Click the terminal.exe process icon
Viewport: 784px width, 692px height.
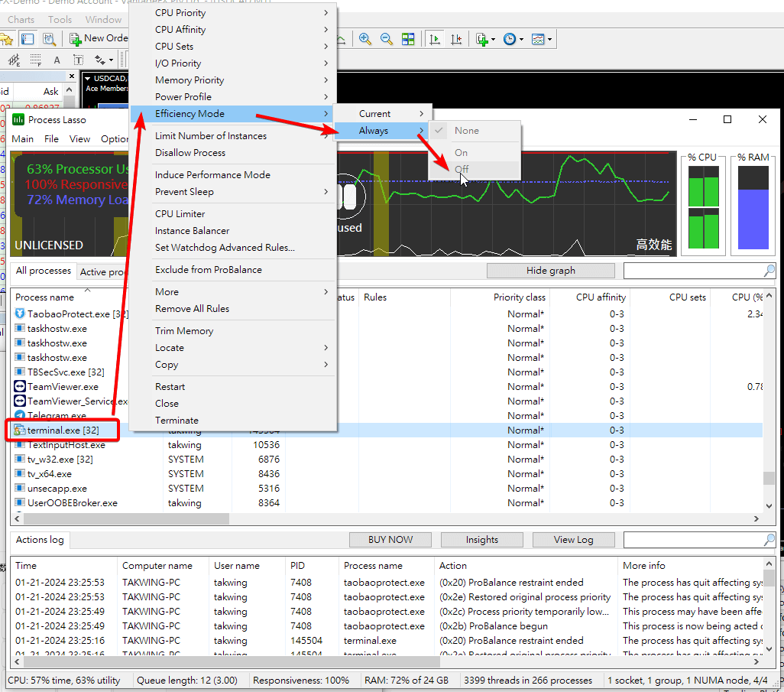[20, 430]
